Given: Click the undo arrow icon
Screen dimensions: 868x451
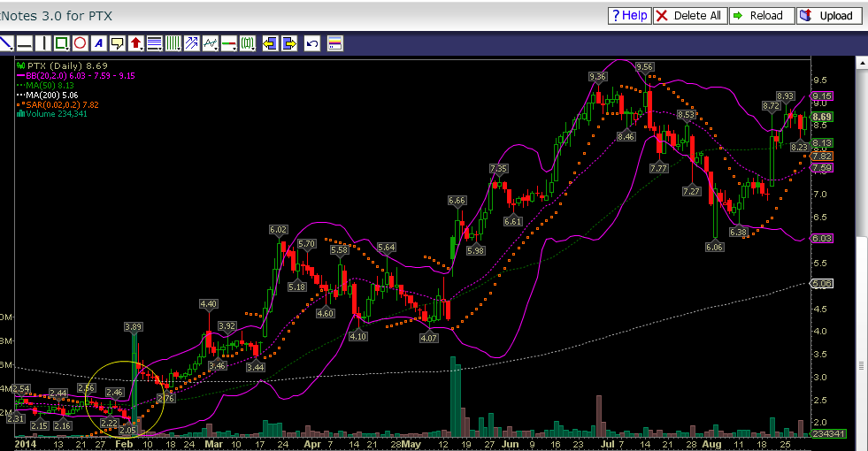Looking at the screenshot, I should [311, 42].
